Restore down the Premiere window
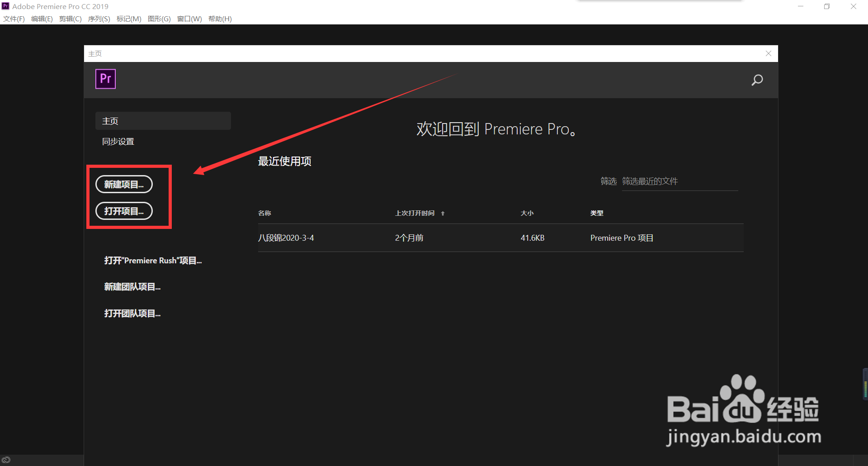 pyautogui.click(x=827, y=6)
